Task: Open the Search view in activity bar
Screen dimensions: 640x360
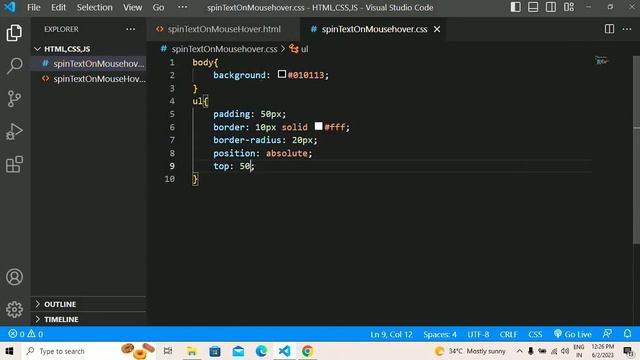Action: 14,65
